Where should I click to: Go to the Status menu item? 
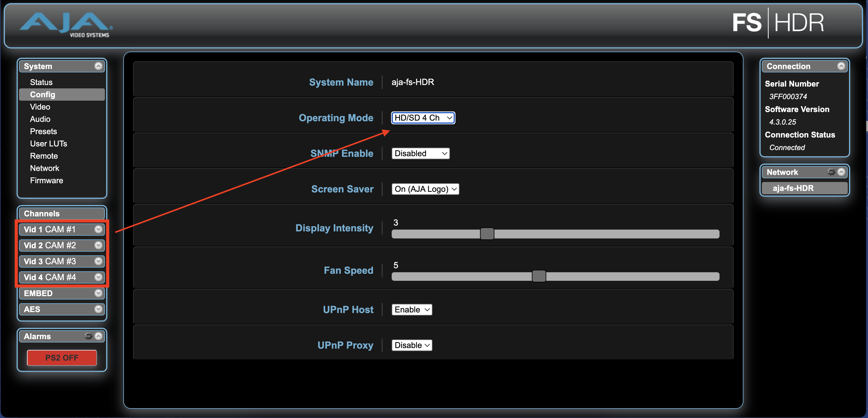coord(41,82)
